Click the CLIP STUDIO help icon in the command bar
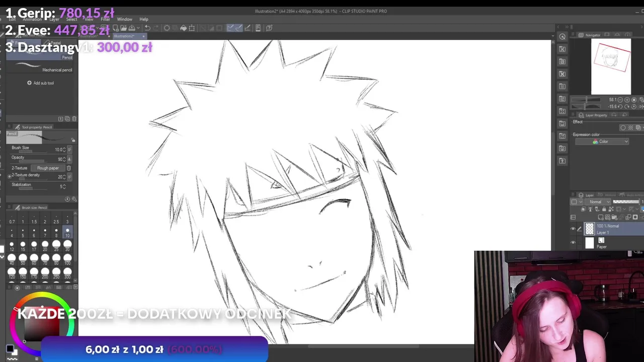Viewport: 644px width, 362px height. (x=269, y=28)
